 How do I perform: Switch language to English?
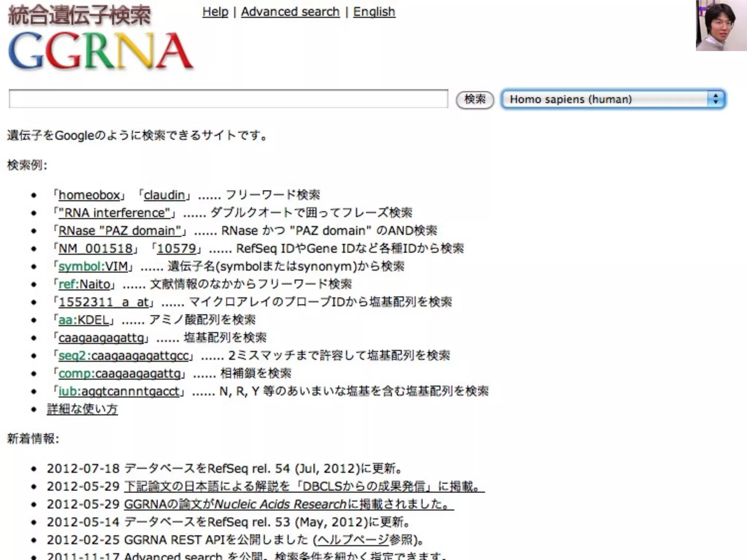click(374, 12)
